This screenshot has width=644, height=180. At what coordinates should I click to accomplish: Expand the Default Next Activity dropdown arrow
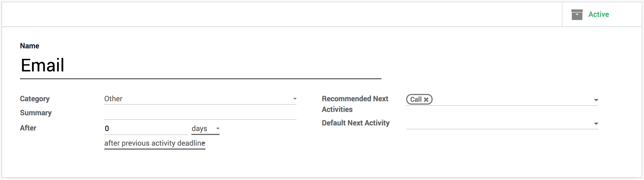[596, 124]
